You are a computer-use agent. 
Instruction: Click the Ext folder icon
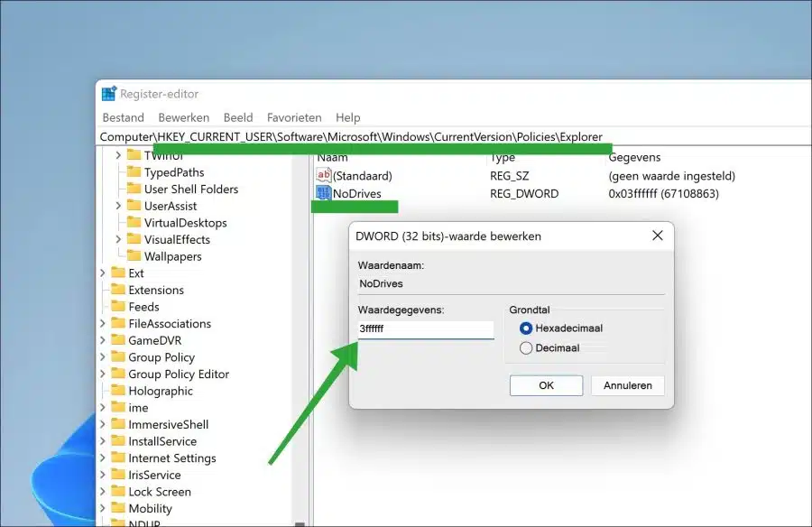click(118, 273)
